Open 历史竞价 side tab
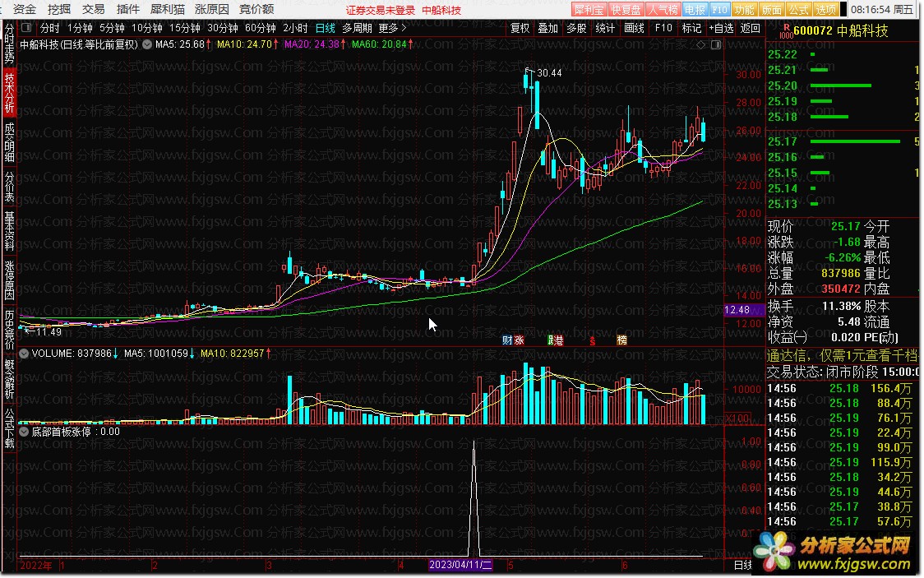The height and width of the screenshot is (578, 924). (x=9, y=330)
